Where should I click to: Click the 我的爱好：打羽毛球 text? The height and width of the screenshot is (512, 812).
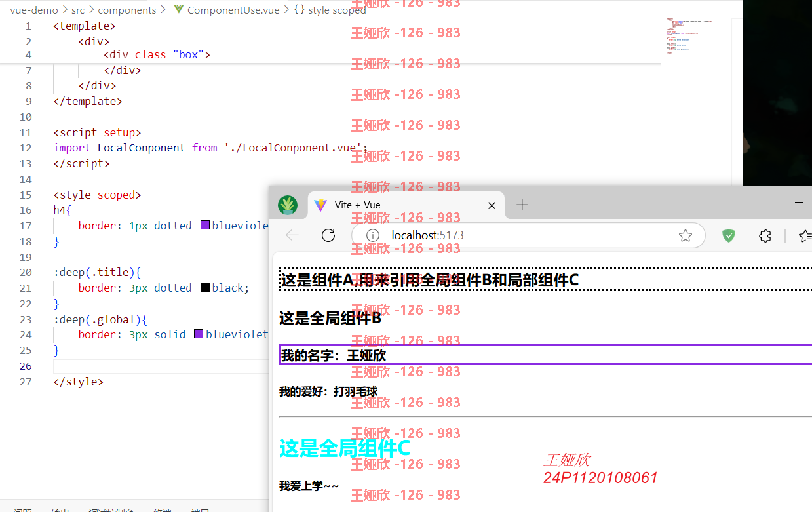[328, 392]
